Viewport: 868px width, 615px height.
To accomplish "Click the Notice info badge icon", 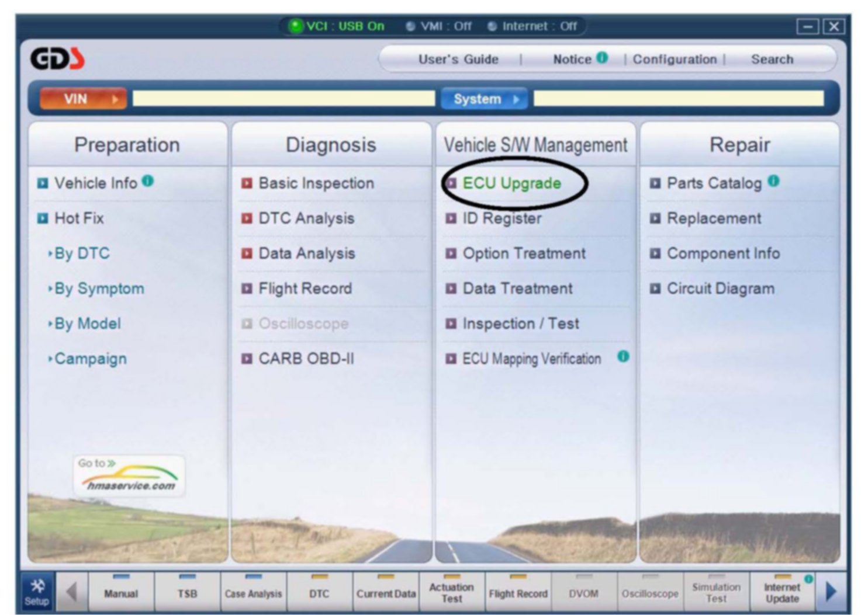I will (x=602, y=58).
